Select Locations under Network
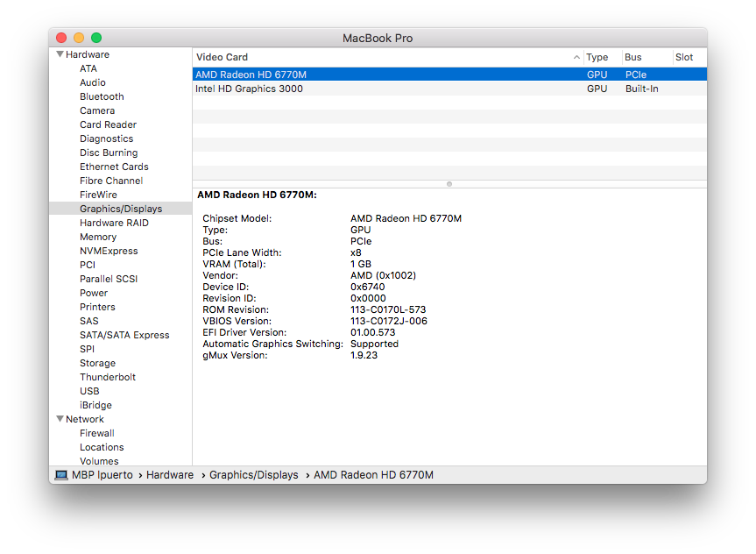756x554 pixels. click(102, 447)
